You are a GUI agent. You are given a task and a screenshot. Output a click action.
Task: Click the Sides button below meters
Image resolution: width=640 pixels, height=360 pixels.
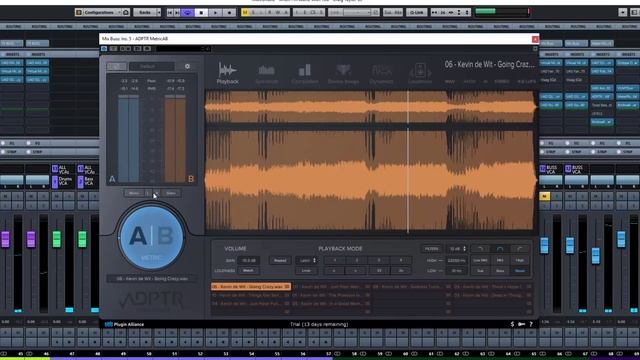(x=171, y=193)
